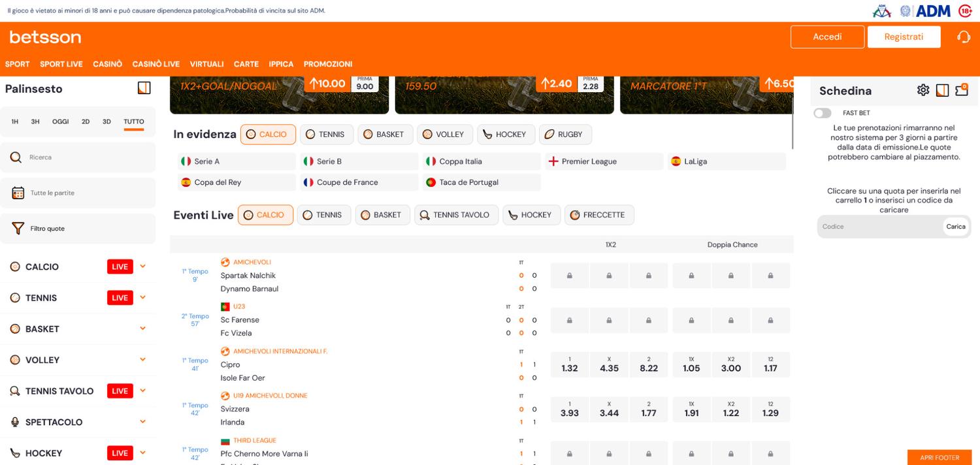Switch to the IPPICA section
Image resolution: width=980 pixels, height=465 pixels.
click(281, 64)
